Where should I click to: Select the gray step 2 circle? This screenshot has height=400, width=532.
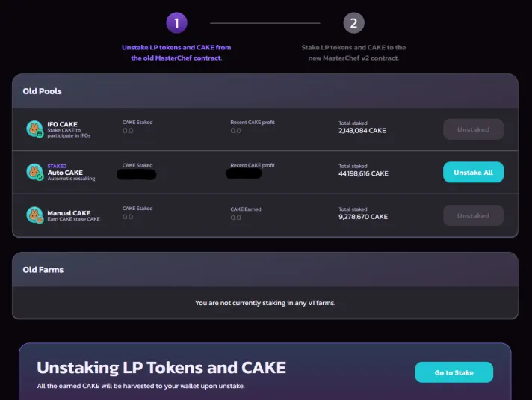[353, 23]
